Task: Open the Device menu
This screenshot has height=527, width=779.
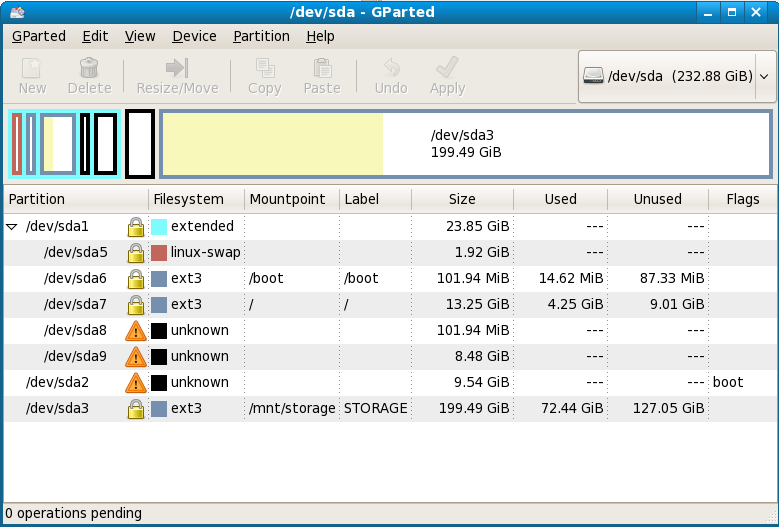Action: click(194, 36)
